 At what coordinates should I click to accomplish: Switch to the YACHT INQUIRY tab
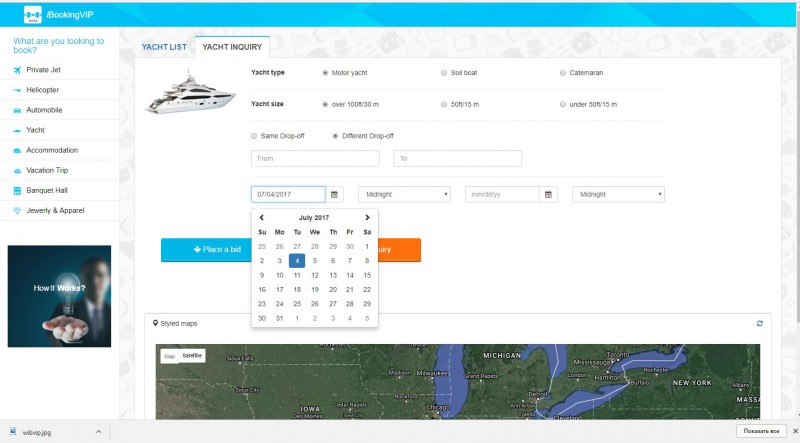point(232,47)
